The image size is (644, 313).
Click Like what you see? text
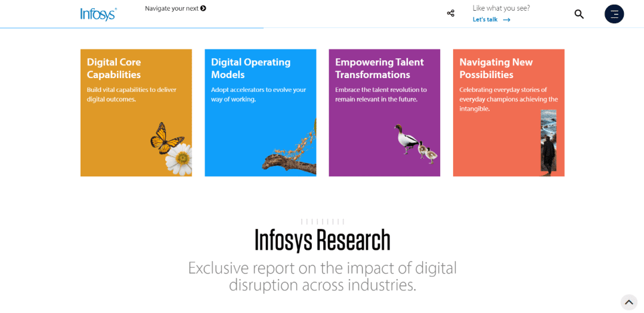point(501,8)
